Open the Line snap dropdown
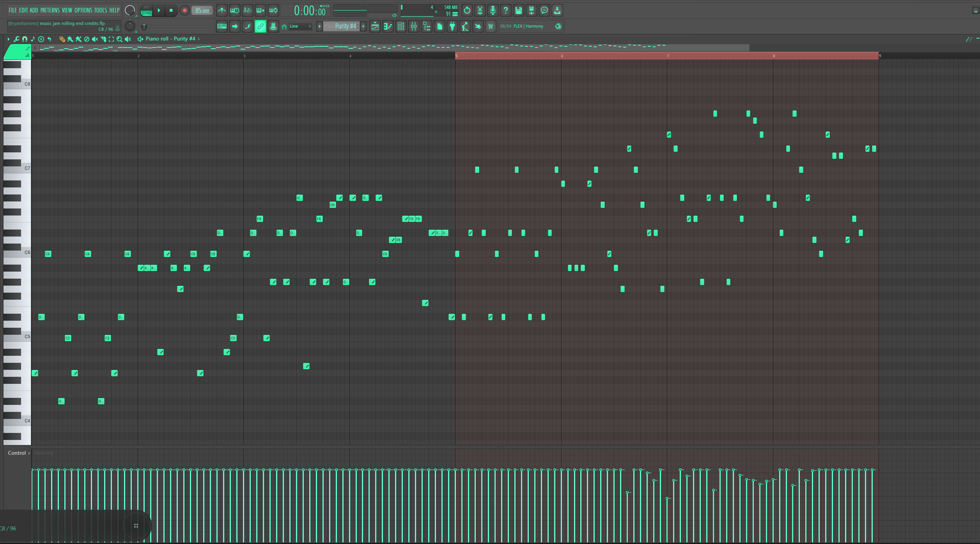Viewport: 980px width, 544px height. [x=299, y=26]
